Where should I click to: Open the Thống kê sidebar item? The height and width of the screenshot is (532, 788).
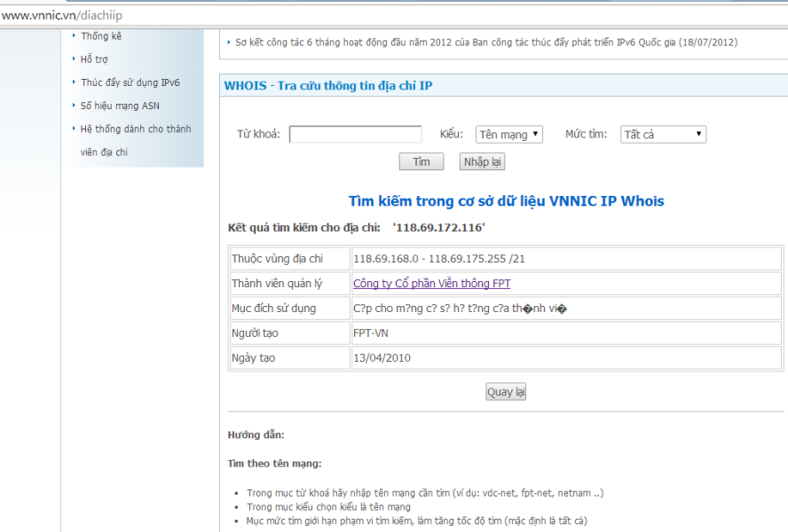(101, 36)
